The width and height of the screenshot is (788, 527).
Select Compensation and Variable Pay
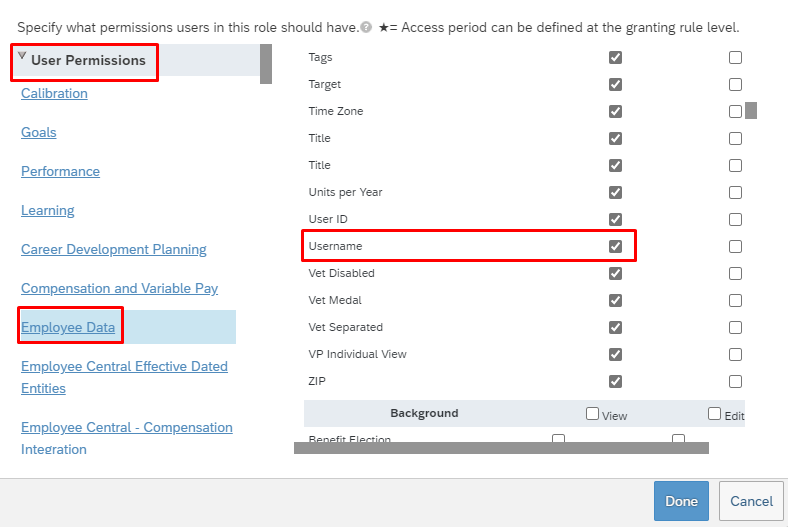coord(119,288)
